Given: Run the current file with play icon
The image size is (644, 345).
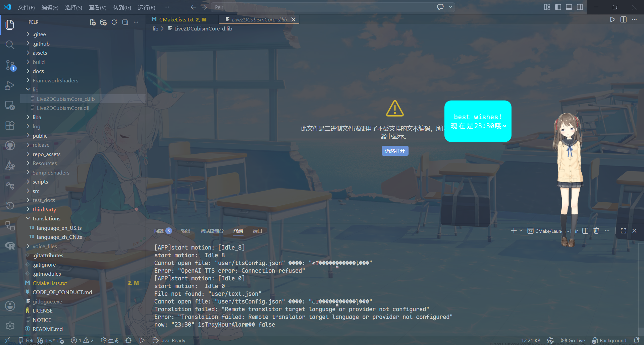Looking at the screenshot, I should (x=612, y=19).
